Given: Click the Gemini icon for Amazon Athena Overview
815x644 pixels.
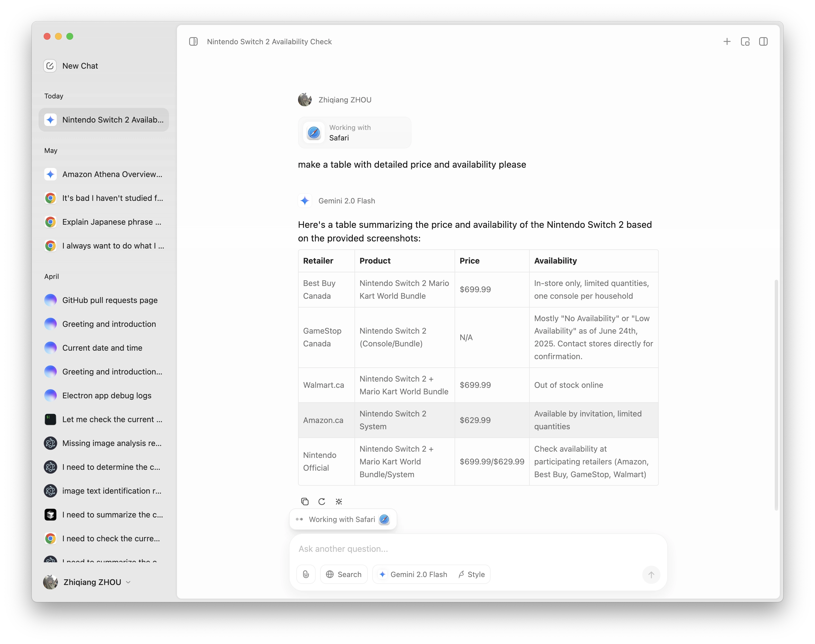Looking at the screenshot, I should pos(50,174).
